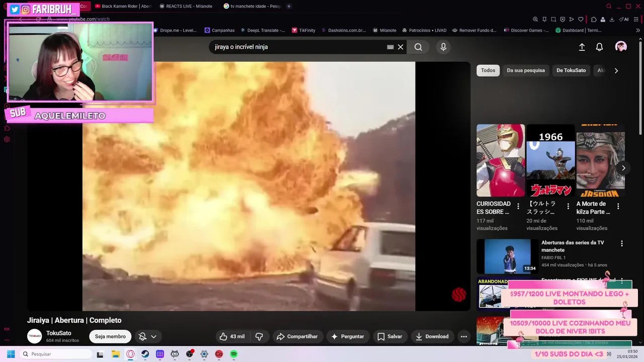The width and height of the screenshot is (644, 362).
Task: Open the YouTube notifications bell
Action: click(599, 47)
